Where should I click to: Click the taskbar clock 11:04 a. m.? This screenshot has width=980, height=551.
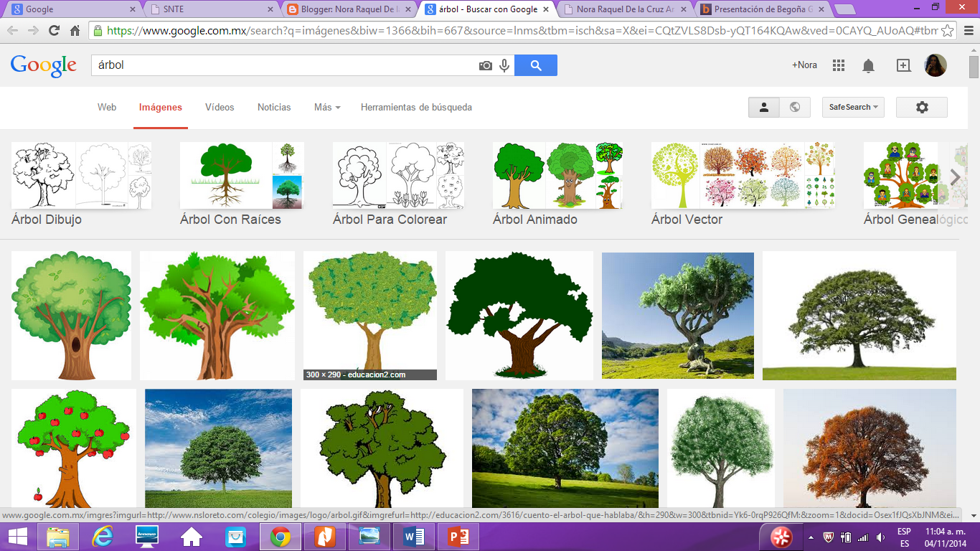pos(944,532)
